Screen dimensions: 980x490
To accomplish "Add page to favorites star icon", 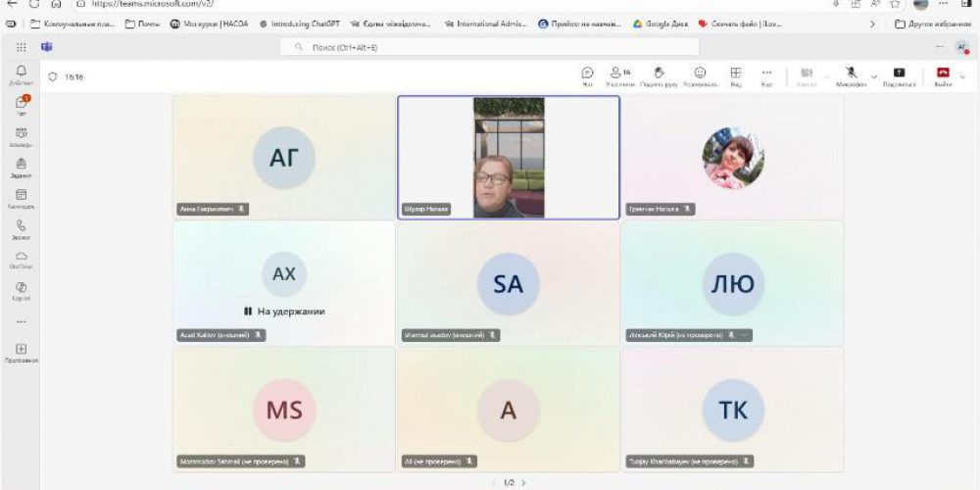I will 895,3.
